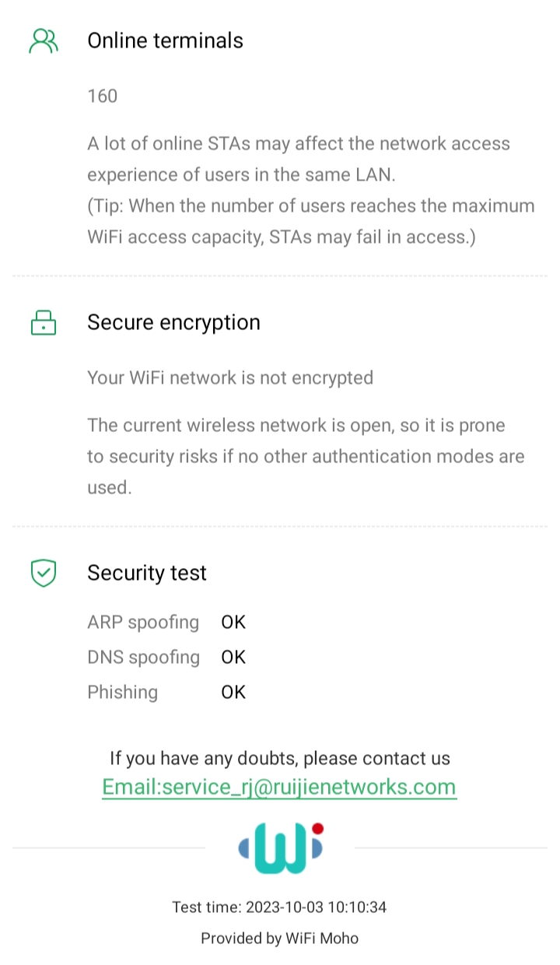
Task: Tap the 160 online terminals count
Action: [103, 96]
